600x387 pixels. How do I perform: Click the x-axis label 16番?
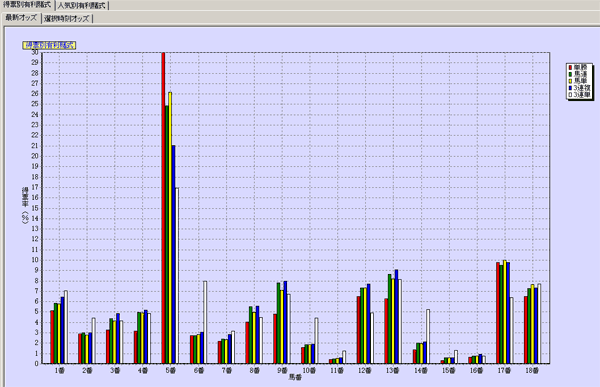[476, 371]
